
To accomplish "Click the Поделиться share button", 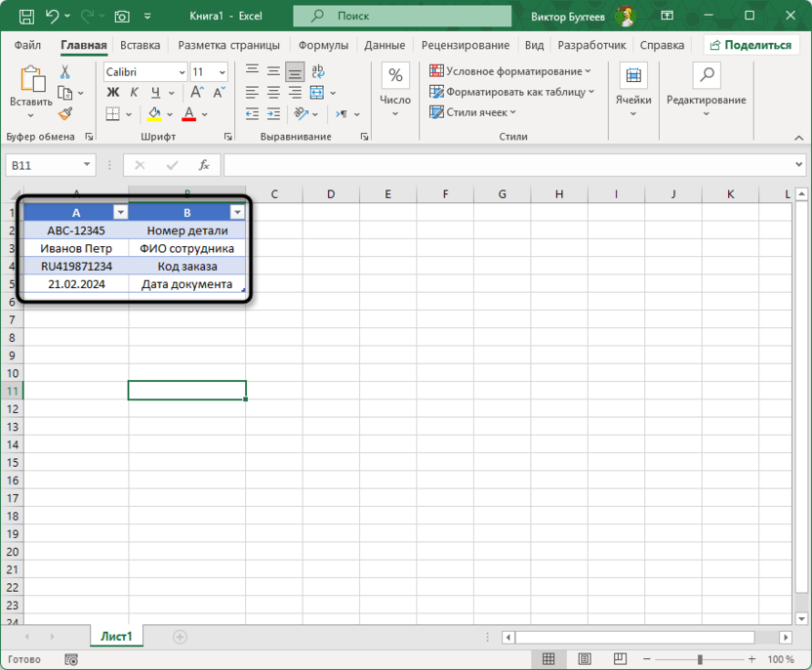I will tap(751, 45).
